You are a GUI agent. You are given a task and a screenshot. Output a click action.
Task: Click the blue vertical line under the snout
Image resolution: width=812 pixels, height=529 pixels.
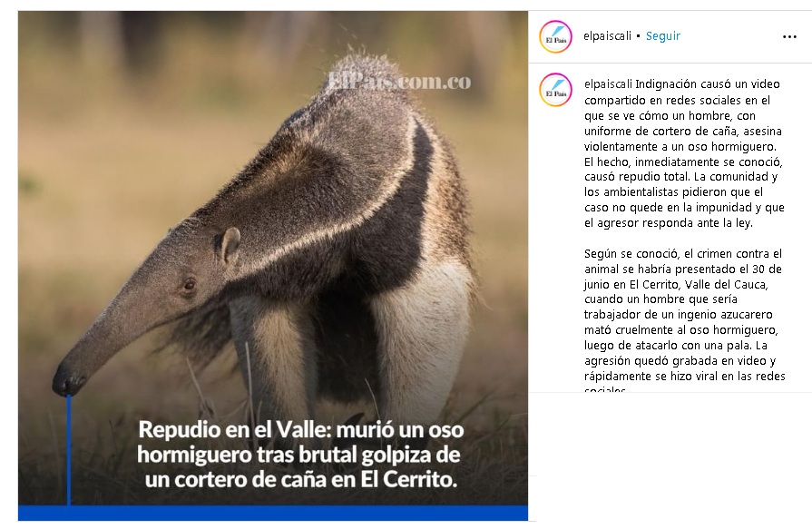click(x=68, y=450)
